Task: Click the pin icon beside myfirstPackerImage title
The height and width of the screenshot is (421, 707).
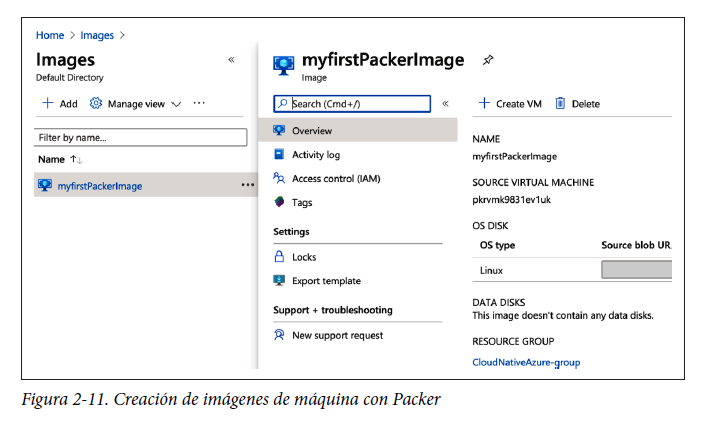Action: (x=488, y=60)
